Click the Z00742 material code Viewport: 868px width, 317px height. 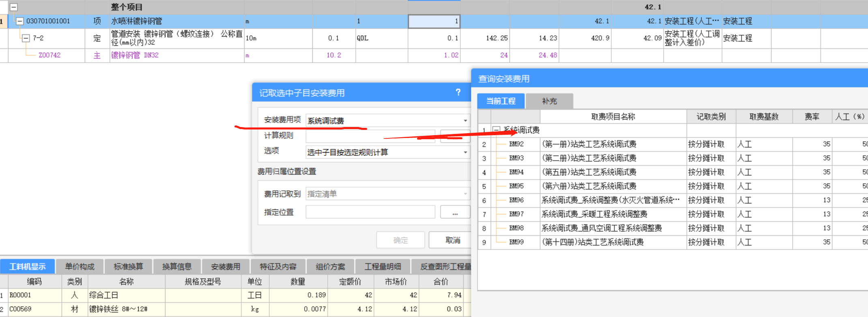49,55
